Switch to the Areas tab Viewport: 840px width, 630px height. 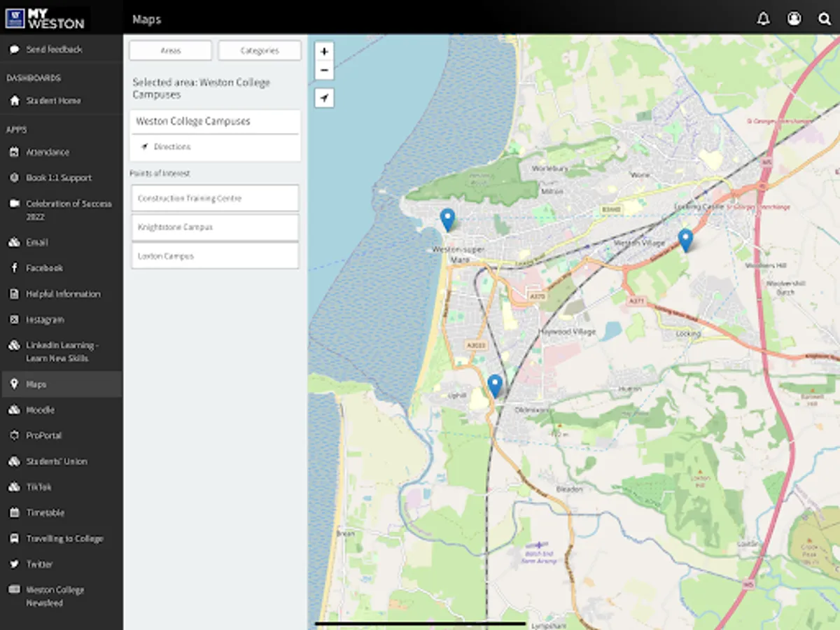171,50
